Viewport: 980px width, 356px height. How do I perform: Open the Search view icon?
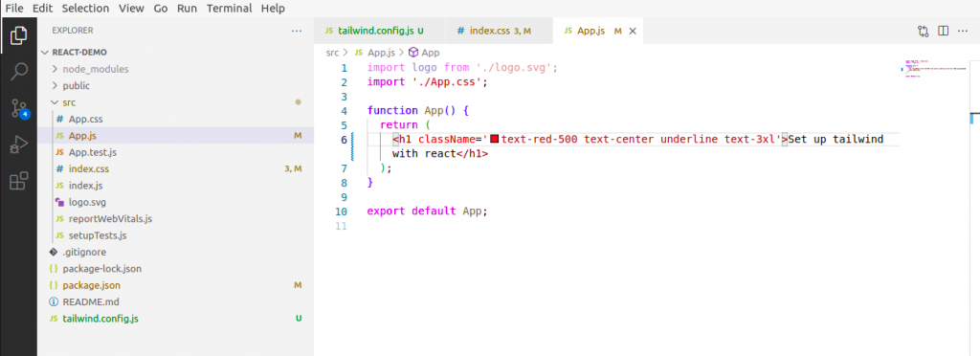(19, 72)
